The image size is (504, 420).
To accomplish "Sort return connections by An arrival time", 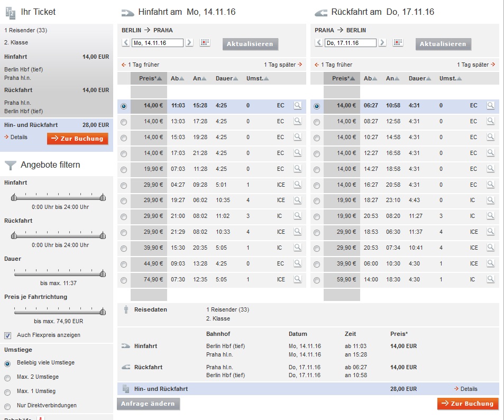I will pyautogui.click(x=393, y=78).
